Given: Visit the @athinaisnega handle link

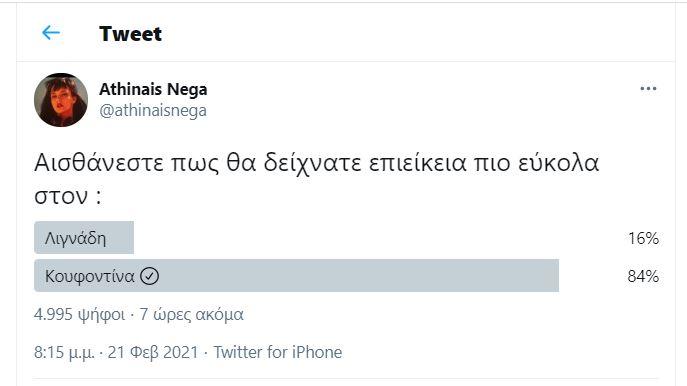Looking at the screenshot, I should point(153,110).
